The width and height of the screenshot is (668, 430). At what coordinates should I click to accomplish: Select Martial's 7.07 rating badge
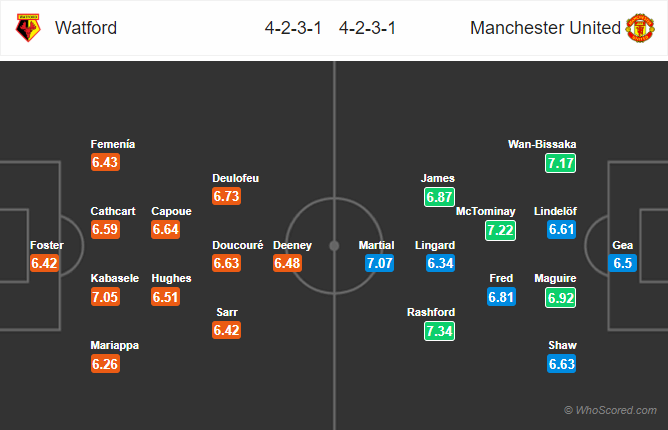(x=379, y=263)
